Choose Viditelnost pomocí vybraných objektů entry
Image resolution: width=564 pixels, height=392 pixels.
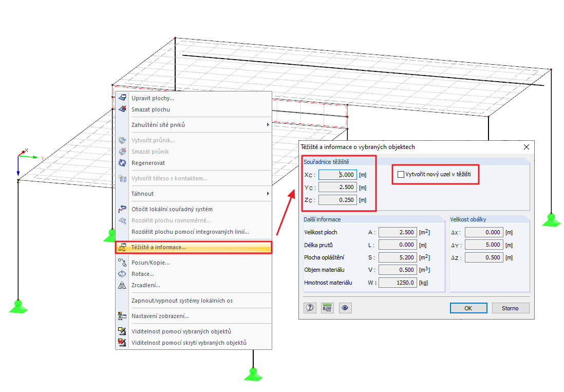click(194, 331)
